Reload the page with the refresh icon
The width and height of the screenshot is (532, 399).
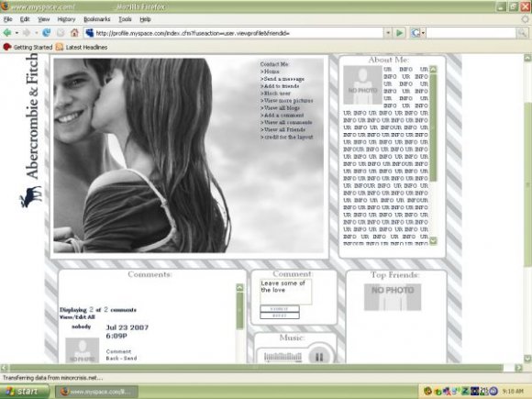click(47, 33)
